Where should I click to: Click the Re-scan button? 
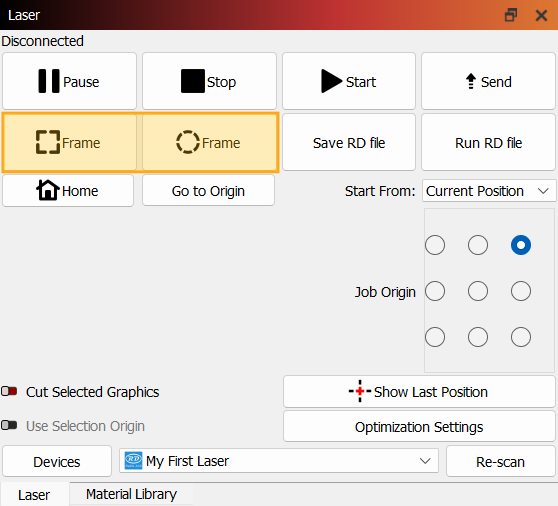pos(500,461)
